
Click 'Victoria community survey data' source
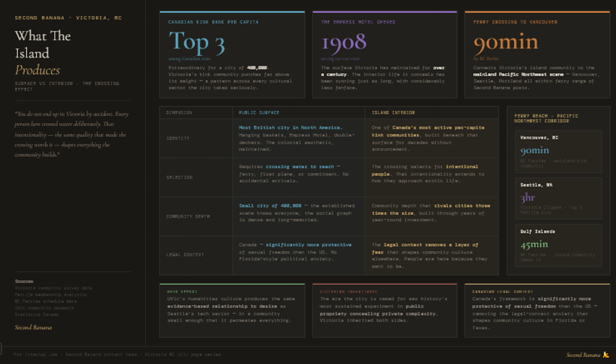point(53,288)
